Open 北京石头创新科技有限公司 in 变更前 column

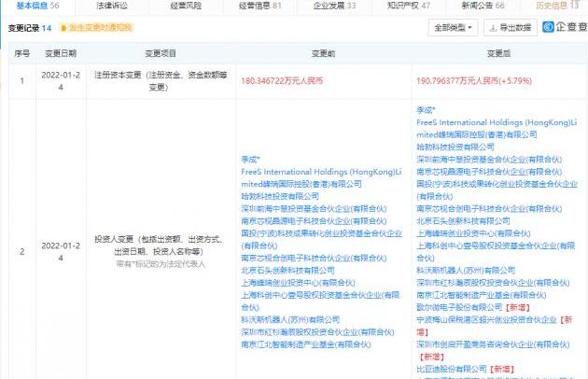pos(287,271)
